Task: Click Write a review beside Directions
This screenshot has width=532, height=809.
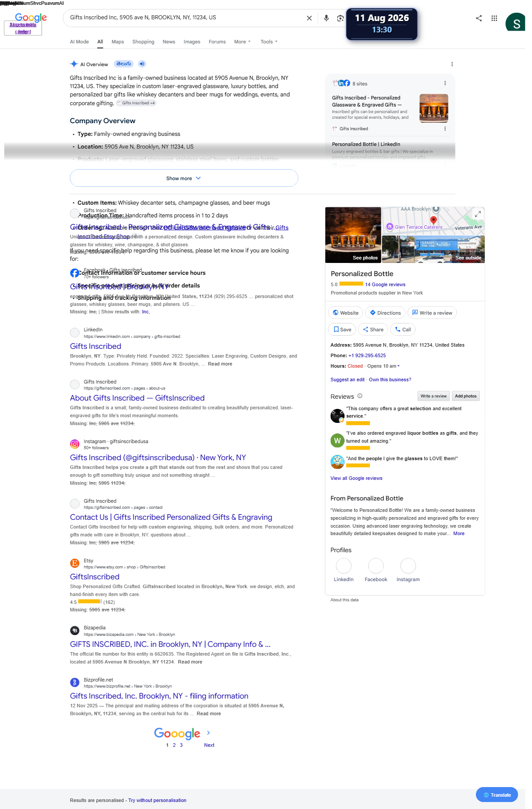Action: 432,312
